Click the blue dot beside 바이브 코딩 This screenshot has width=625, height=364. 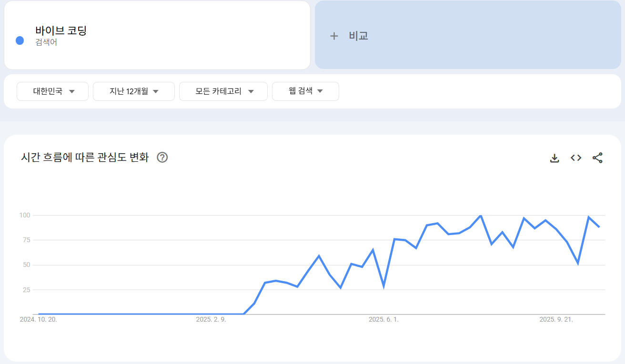20,40
